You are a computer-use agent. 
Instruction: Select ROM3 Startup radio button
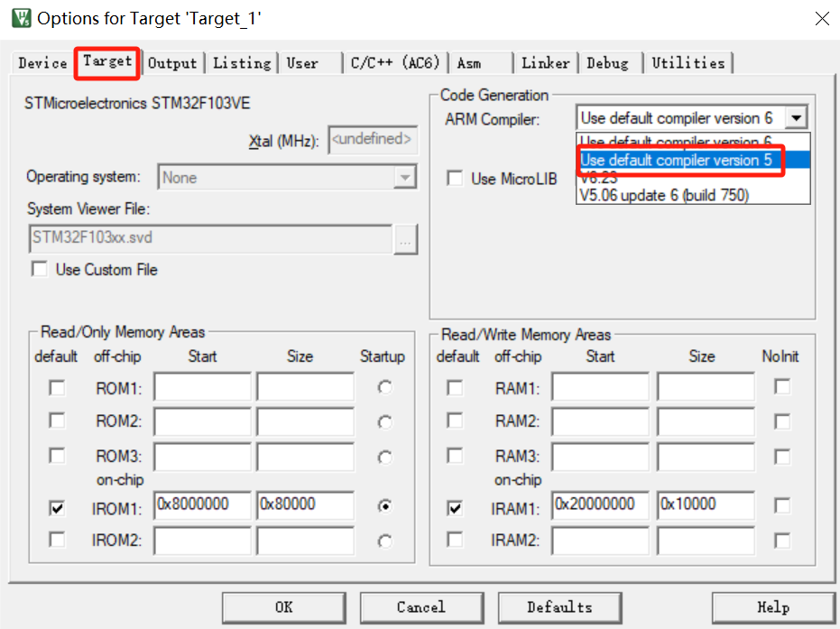pyautogui.click(x=384, y=458)
